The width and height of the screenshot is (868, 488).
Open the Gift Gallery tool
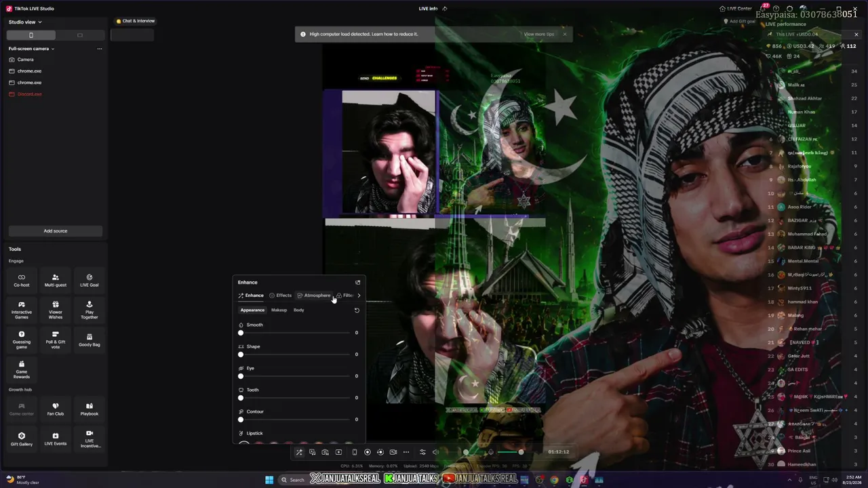pos(22,439)
